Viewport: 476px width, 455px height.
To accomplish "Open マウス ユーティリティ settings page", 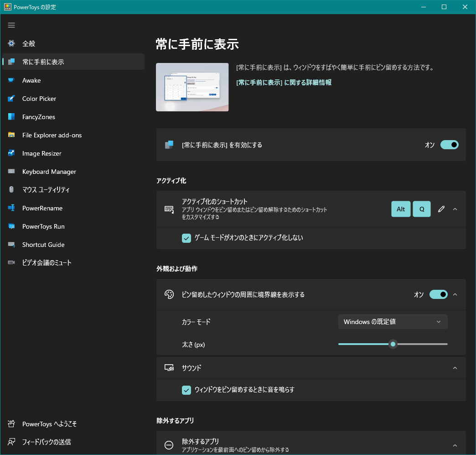I will tap(73, 190).
